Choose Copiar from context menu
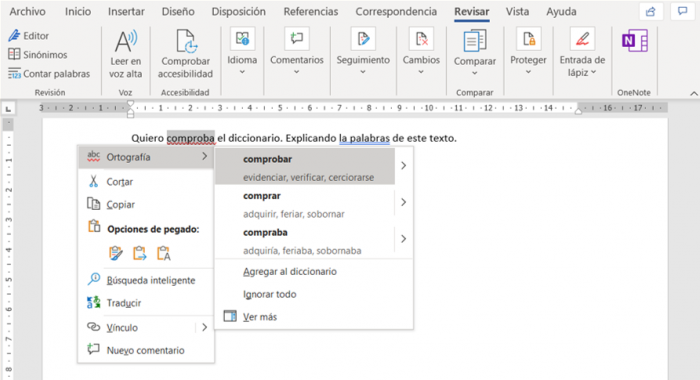 click(x=146, y=204)
